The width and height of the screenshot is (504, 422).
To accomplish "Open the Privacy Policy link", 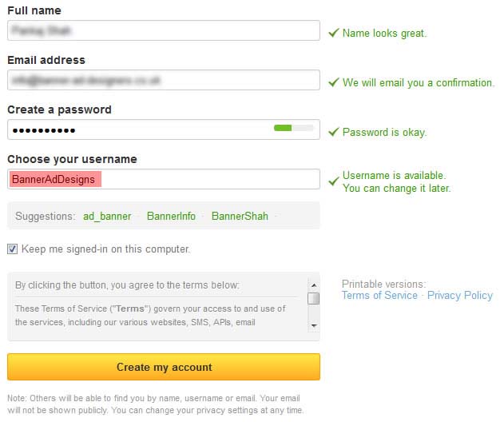I will coord(460,296).
